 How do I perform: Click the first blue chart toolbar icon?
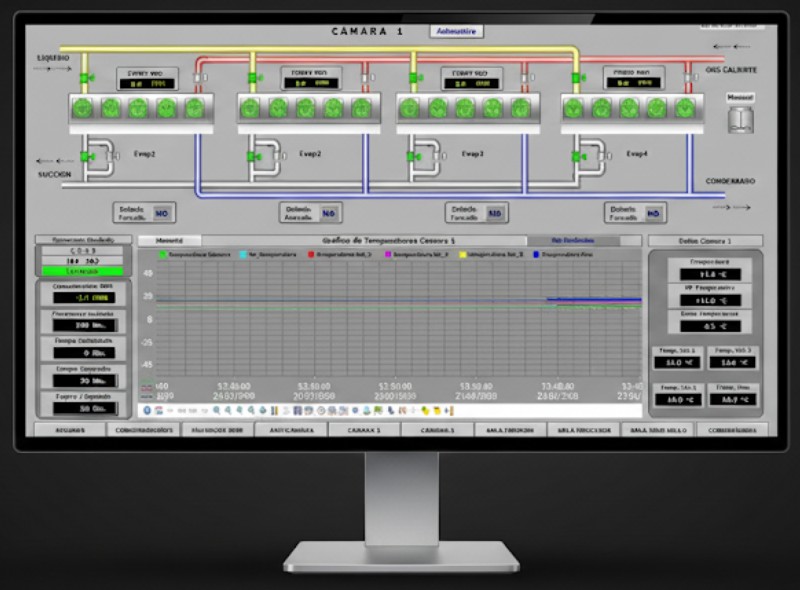pyautogui.click(x=147, y=411)
